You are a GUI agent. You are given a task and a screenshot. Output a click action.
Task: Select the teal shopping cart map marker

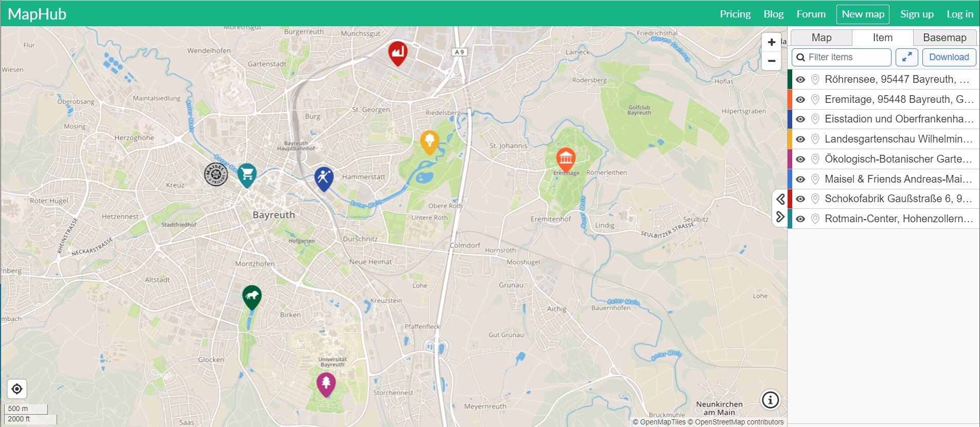[x=247, y=175]
